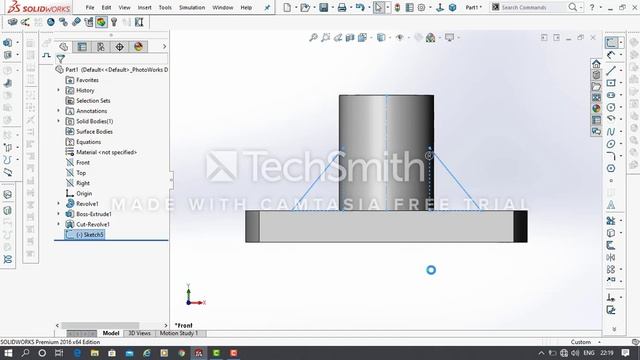This screenshot has height=360, width=640.
Task: Print using the printer icon
Action: click(342, 7)
